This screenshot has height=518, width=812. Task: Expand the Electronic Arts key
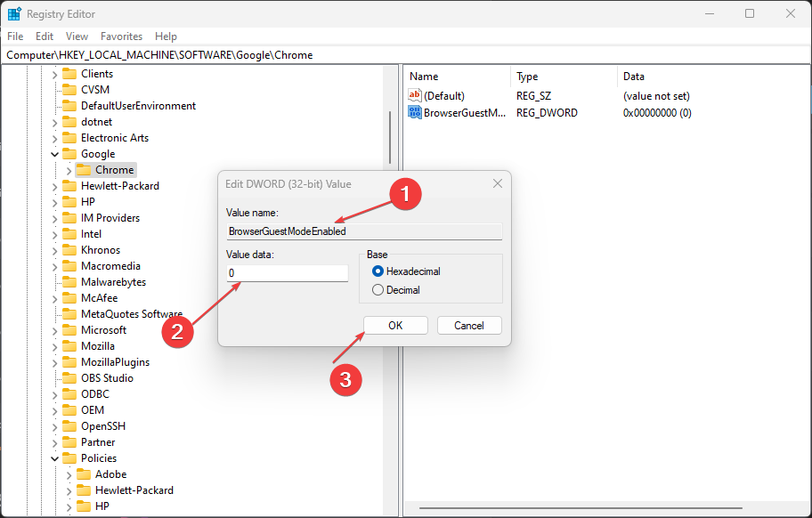[x=55, y=139]
